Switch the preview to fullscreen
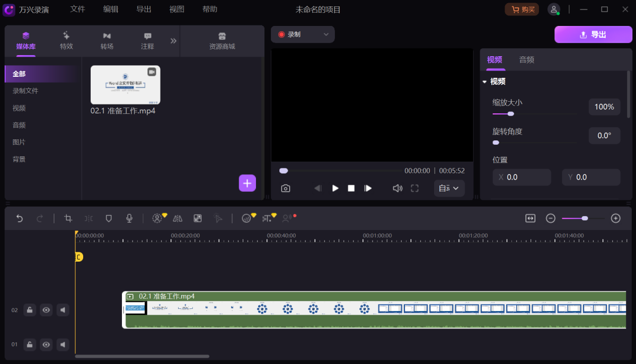Image resolution: width=636 pixels, height=364 pixels. (415, 188)
